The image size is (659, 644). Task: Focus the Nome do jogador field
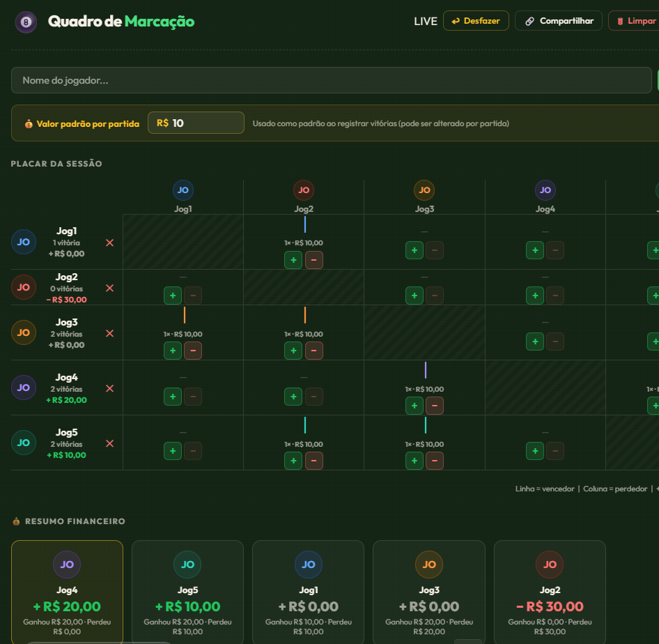[331, 80]
